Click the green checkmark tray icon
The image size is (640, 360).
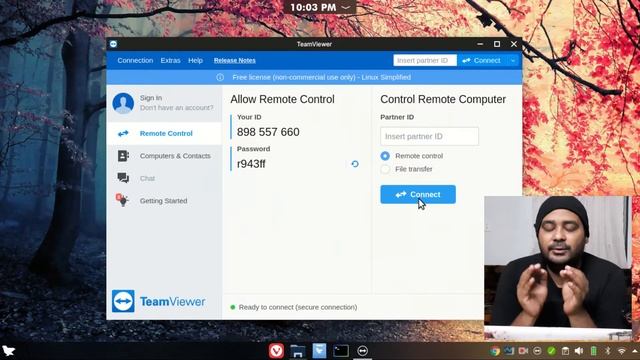click(x=551, y=351)
